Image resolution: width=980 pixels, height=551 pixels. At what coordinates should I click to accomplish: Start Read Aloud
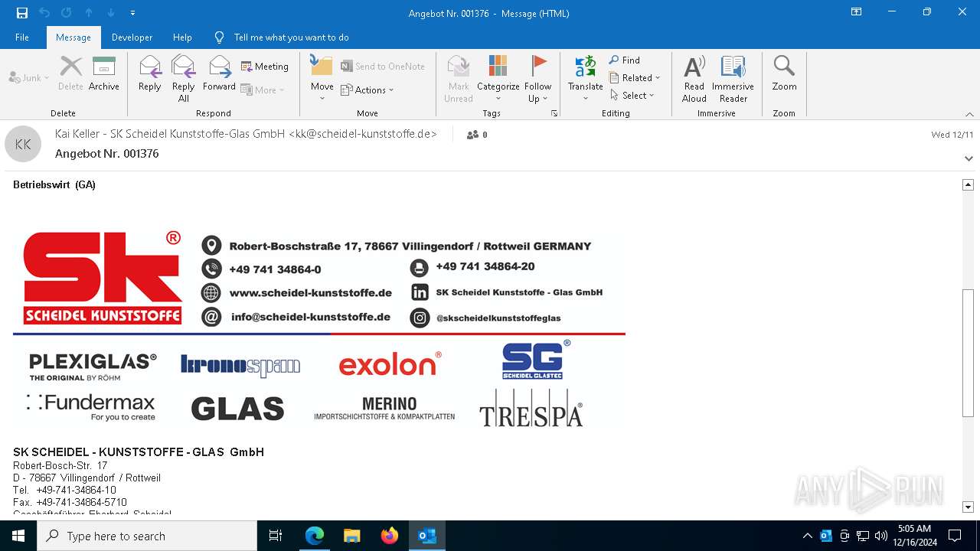tap(694, 79)
